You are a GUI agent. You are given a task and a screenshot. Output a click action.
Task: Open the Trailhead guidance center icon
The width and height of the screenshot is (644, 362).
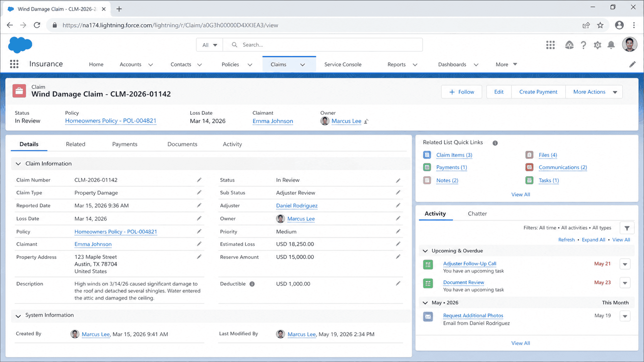[569, 45]
